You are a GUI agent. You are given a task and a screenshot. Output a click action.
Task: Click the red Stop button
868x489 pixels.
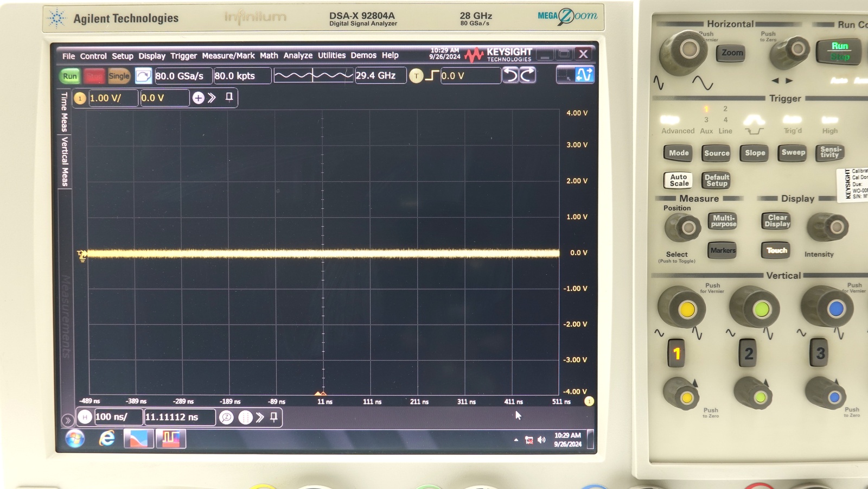[94, 76]
